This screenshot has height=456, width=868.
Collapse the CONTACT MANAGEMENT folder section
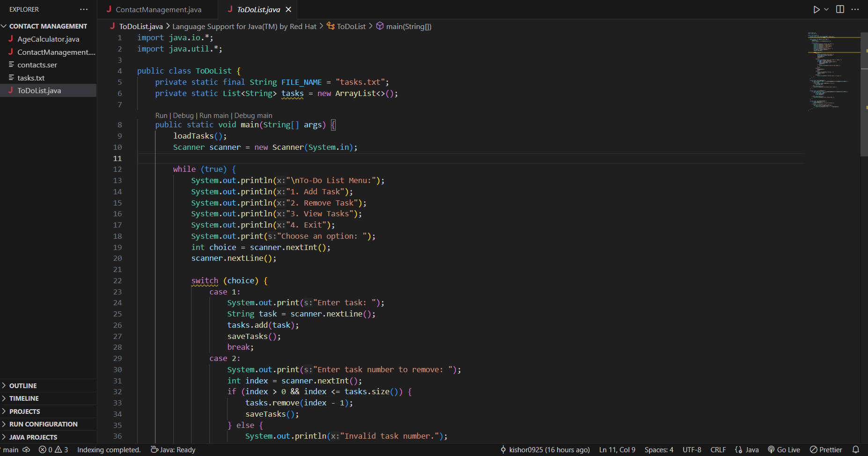[x=48, y=26]
